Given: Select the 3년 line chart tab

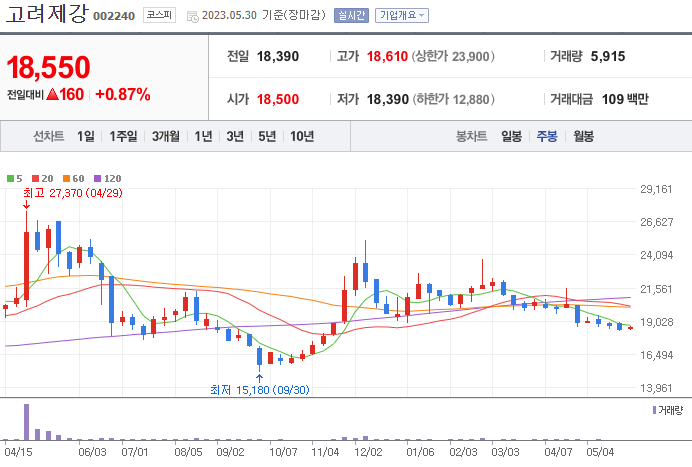Looking at the screenshot, I should [235, 136].
